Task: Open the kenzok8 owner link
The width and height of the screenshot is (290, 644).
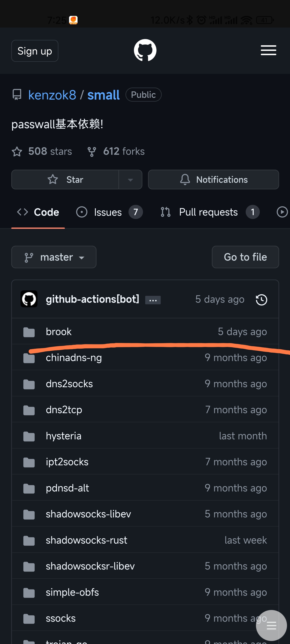Action: 52,95
